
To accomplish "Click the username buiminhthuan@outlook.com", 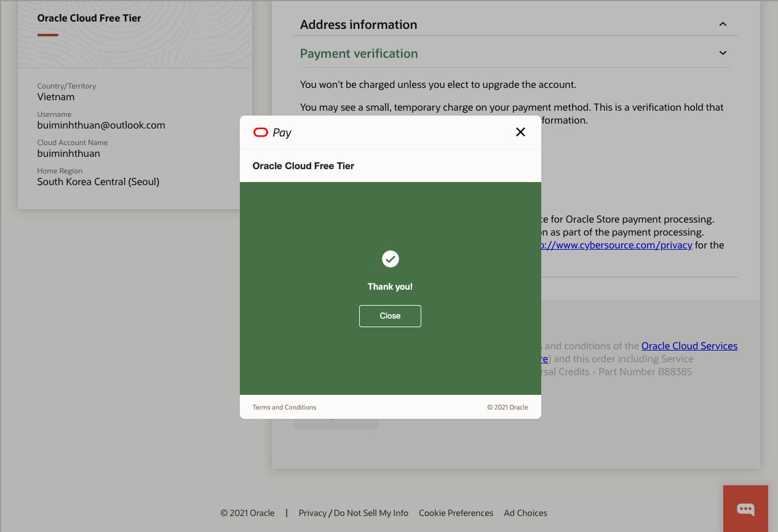I will coord(101,125).
